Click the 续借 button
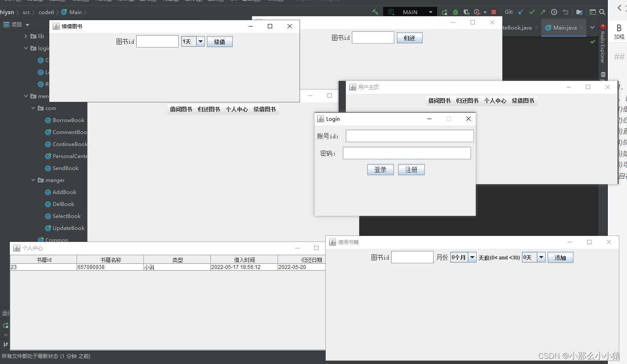This screenshot has height=364, width=627. coord(220,42)
